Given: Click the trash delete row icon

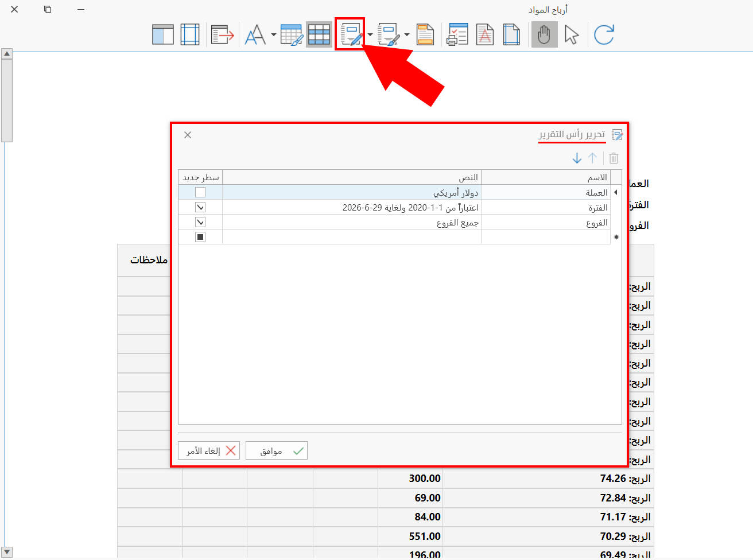Looking at the screenshot, I should pos(614,158).
